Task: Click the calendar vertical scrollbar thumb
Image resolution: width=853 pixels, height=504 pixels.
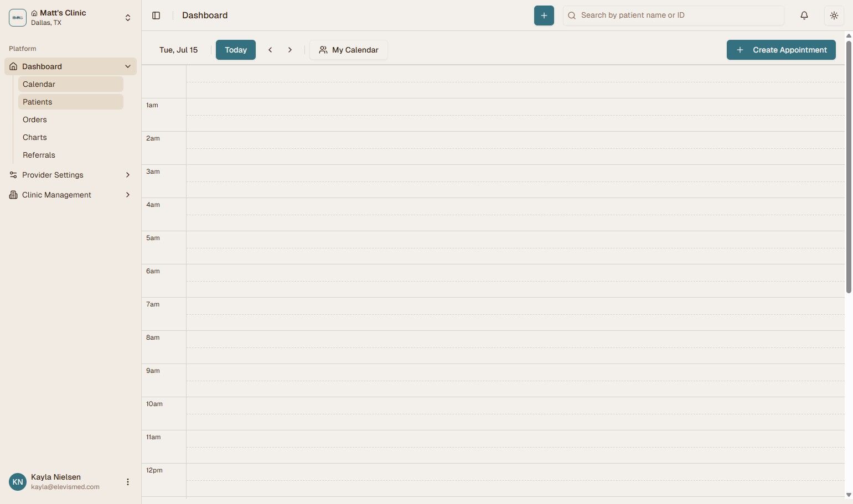Action: click(849, 167)
